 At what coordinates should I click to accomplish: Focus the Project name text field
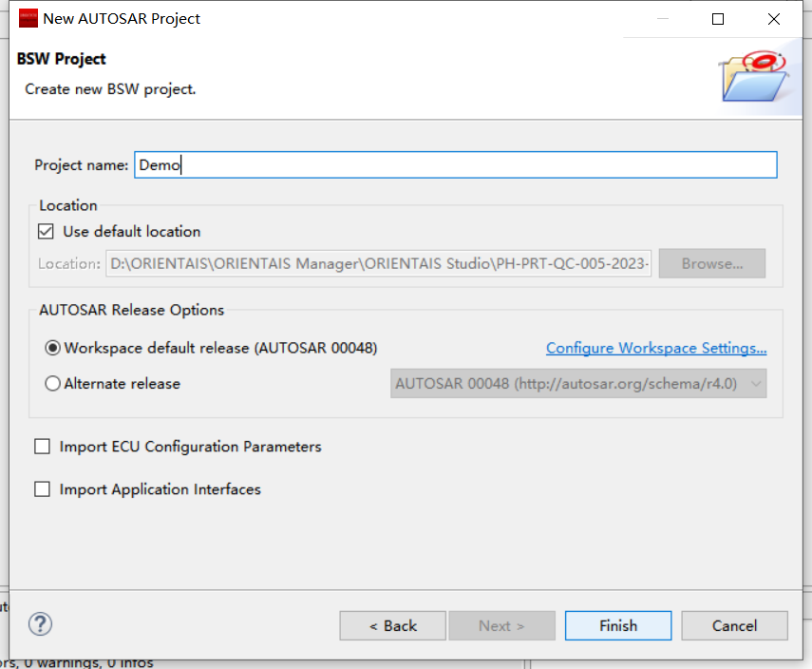click(455, 165)
